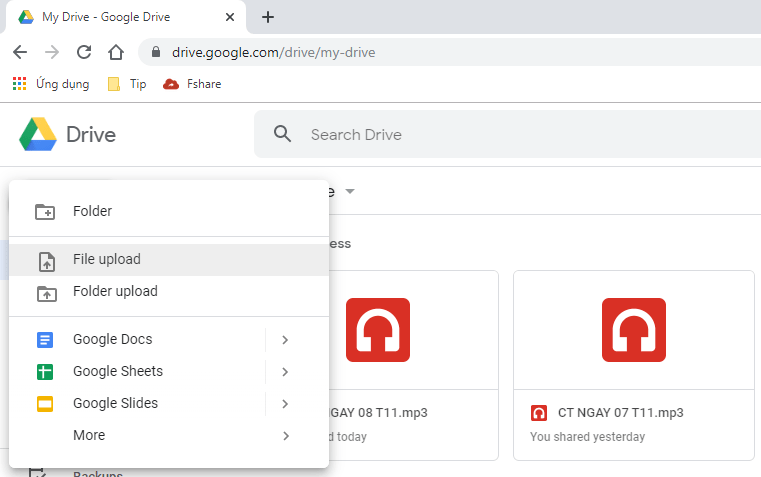761x477 pixels.
Task: Click the Folder upload icon
Action: pos(47,294)
